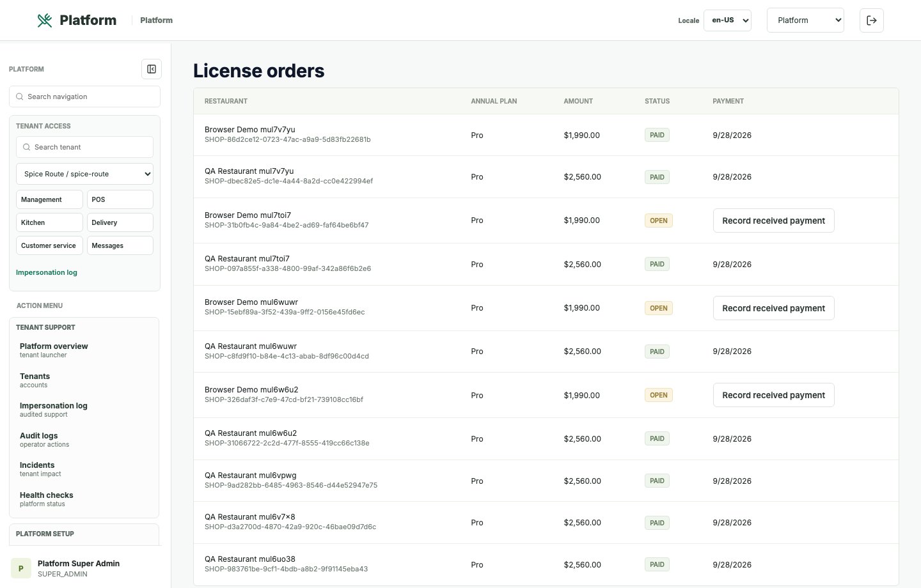Collapse the sidebar with the panel icon
Screen dimensions: 921x588
[x=152, y=69]
